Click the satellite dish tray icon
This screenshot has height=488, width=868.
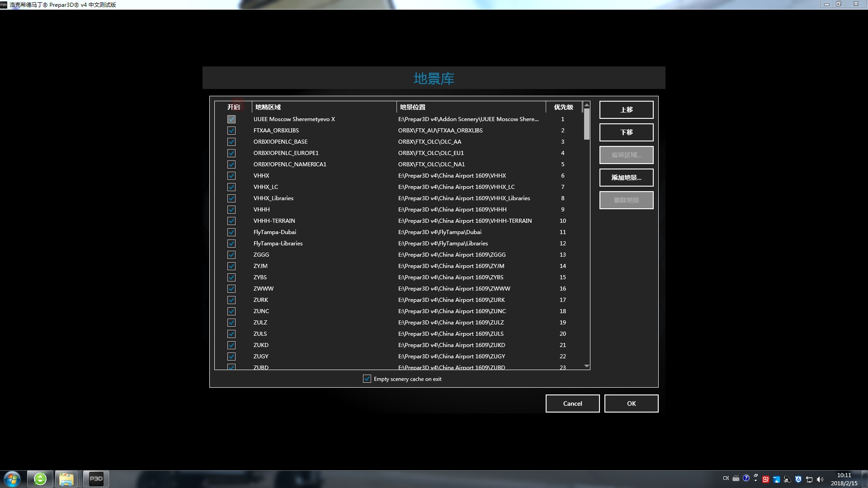click(x=788, y=479)
